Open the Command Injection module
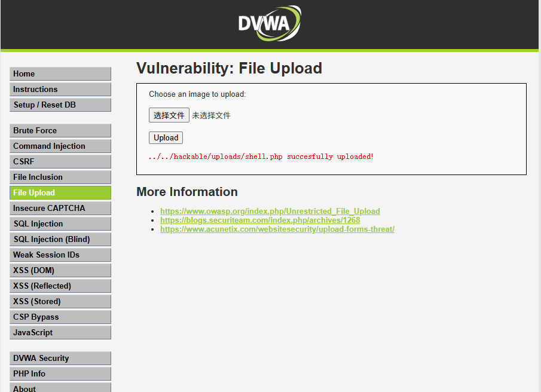This screenshot has height=392, width=541. coord(60,146)
